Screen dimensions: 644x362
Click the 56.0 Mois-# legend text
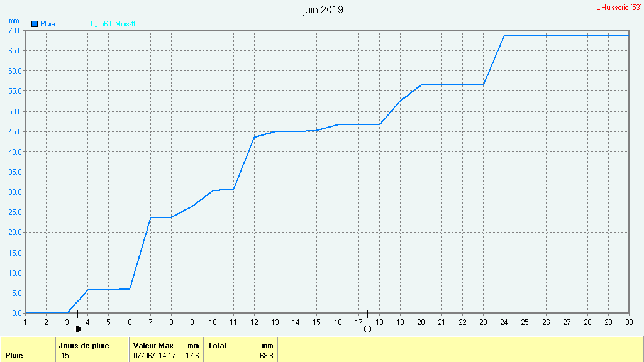(118, 25)
